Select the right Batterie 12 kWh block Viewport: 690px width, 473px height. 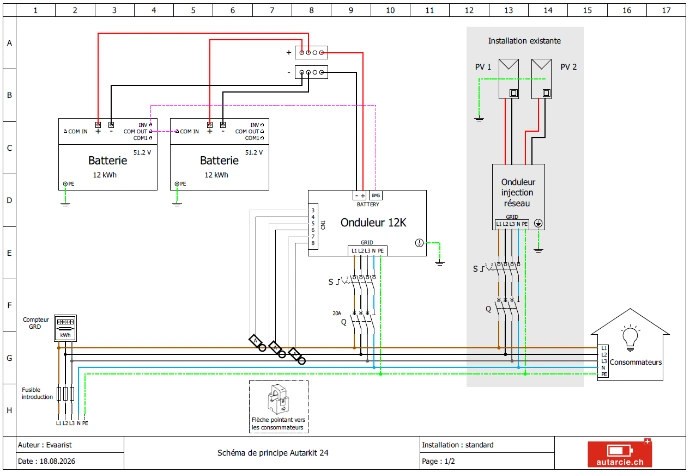pos(219,154)
